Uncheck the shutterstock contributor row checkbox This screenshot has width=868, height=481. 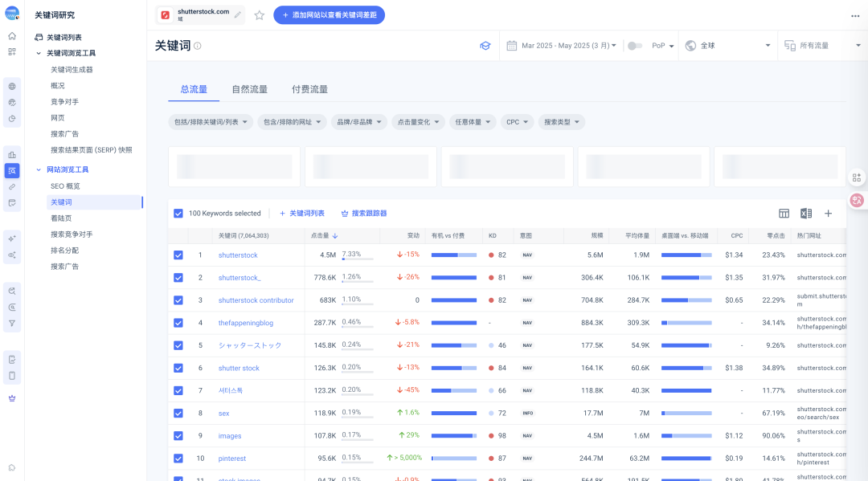pos(178,300)
